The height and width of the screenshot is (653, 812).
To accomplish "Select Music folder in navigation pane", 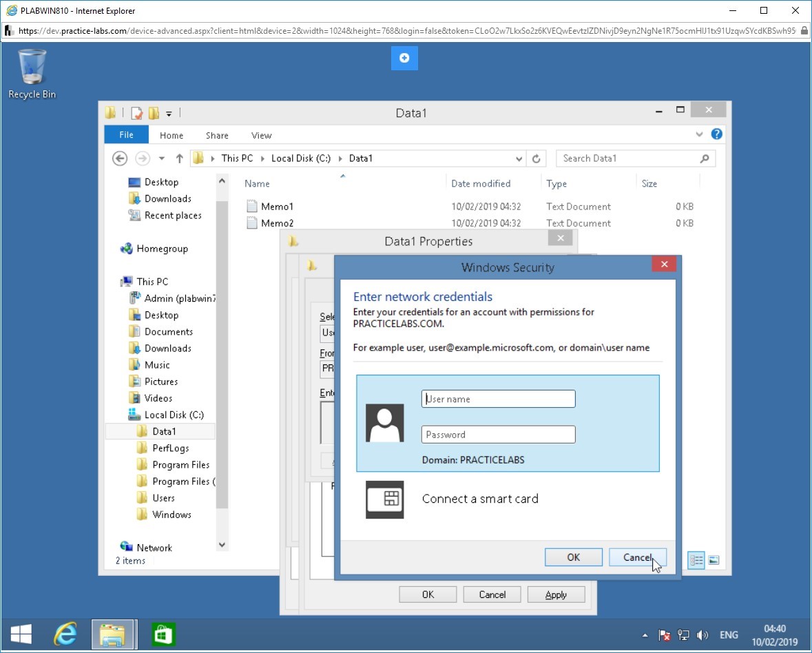I will 149,365.
